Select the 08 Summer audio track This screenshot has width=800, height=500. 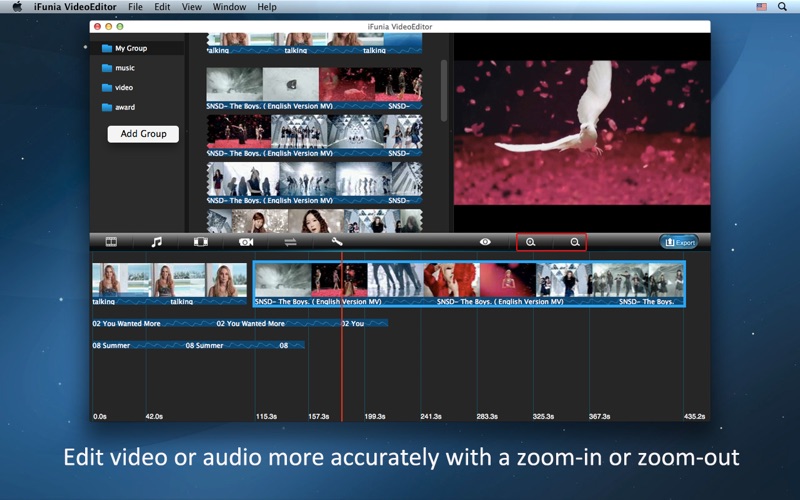coord(198,345)
